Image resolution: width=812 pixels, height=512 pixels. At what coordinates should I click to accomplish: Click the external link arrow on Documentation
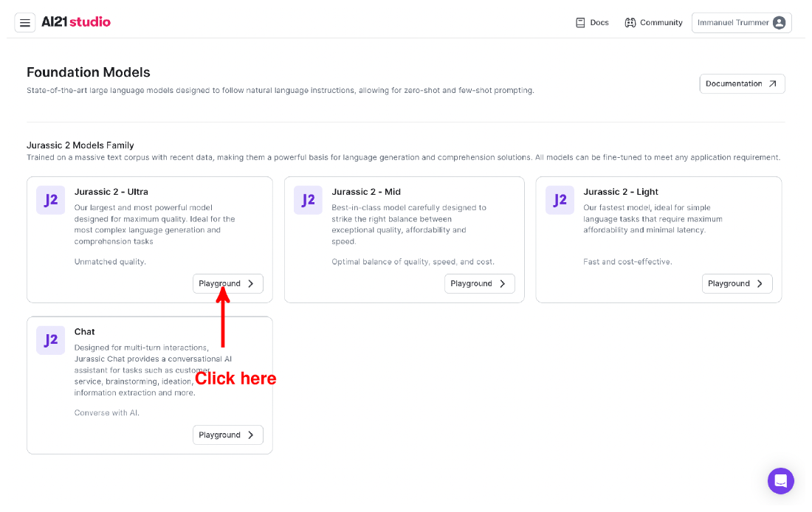[773, 84]
